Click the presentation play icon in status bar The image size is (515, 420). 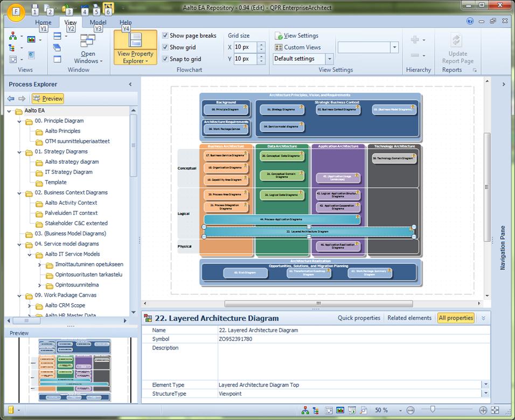coord(352,410)
